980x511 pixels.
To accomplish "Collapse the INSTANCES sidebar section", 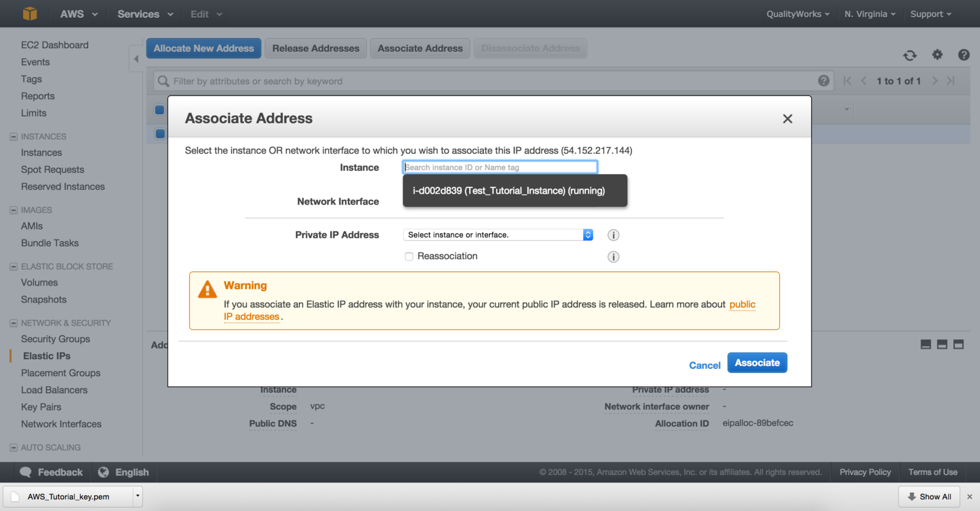I will (x=13, y=137).
